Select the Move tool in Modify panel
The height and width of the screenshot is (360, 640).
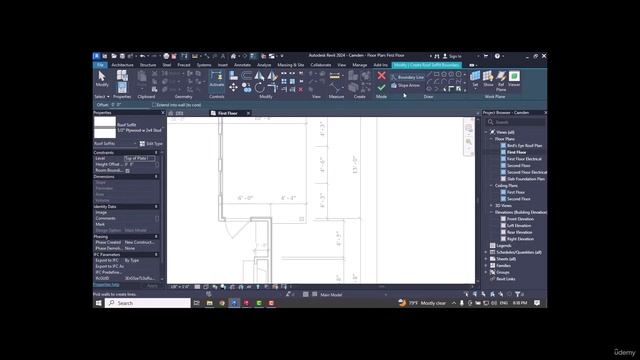coord(233,87)
